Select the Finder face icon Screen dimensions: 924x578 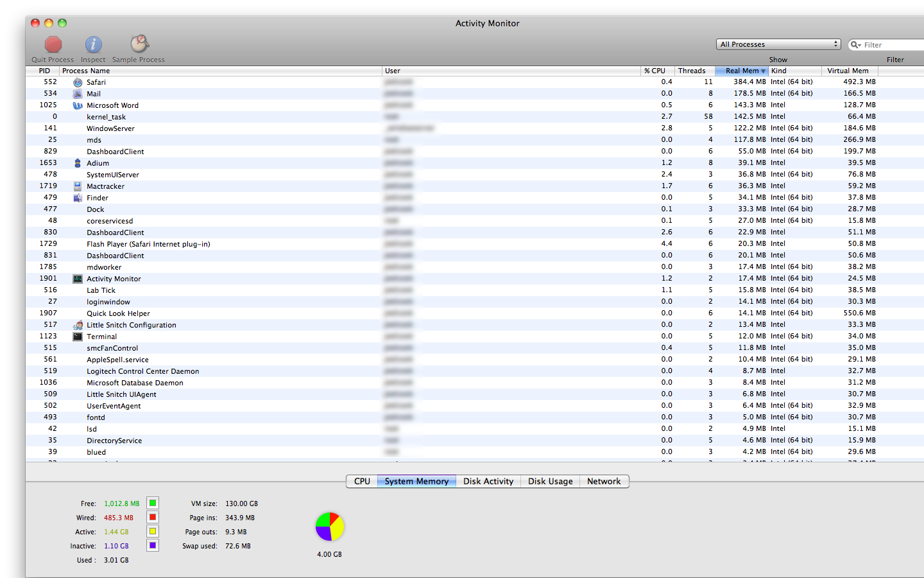[78, 198]
